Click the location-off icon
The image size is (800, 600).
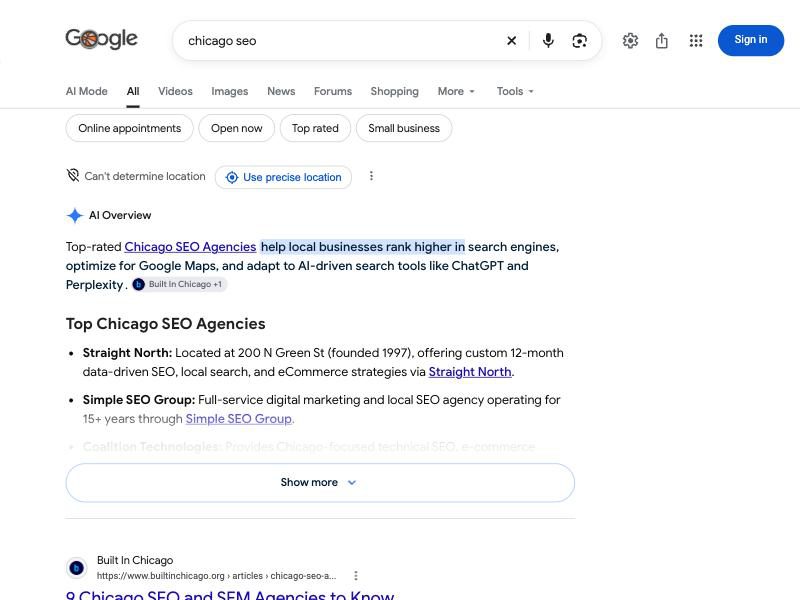(x=73, y=176)
